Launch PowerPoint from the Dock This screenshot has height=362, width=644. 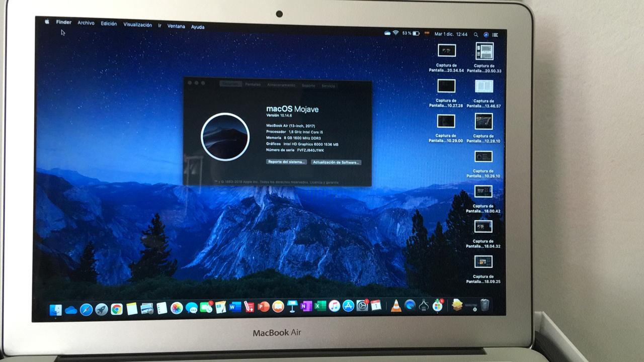[x=264, y=307]
